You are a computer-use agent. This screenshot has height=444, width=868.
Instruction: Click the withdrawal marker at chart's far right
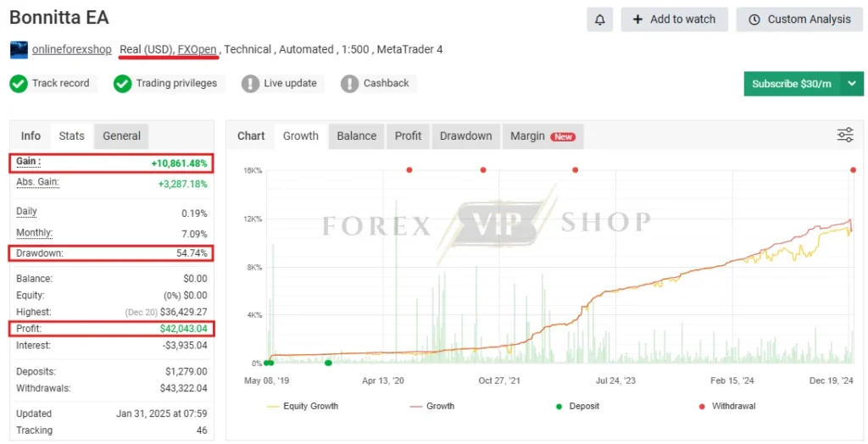[x=853, y=170]
